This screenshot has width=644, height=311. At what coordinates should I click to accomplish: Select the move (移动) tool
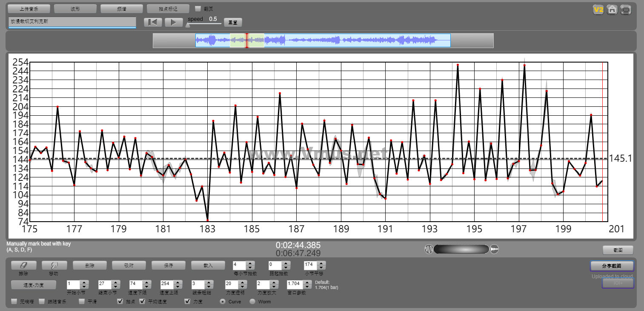[x=54, y=265]
